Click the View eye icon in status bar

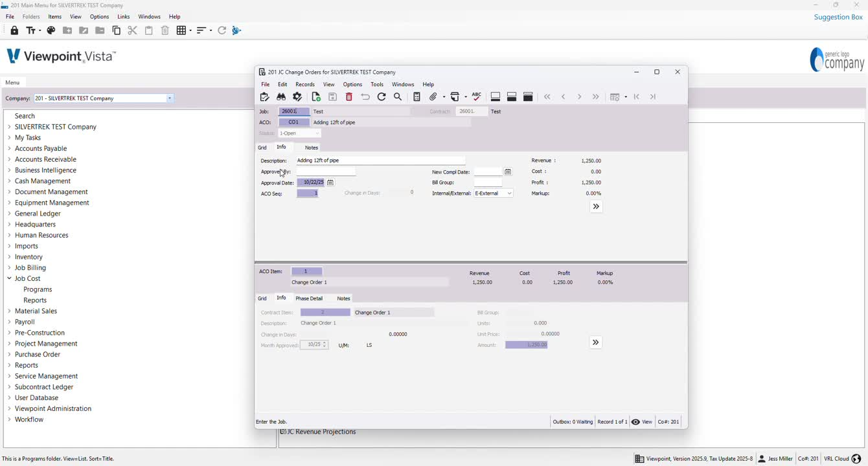point(636,422)
